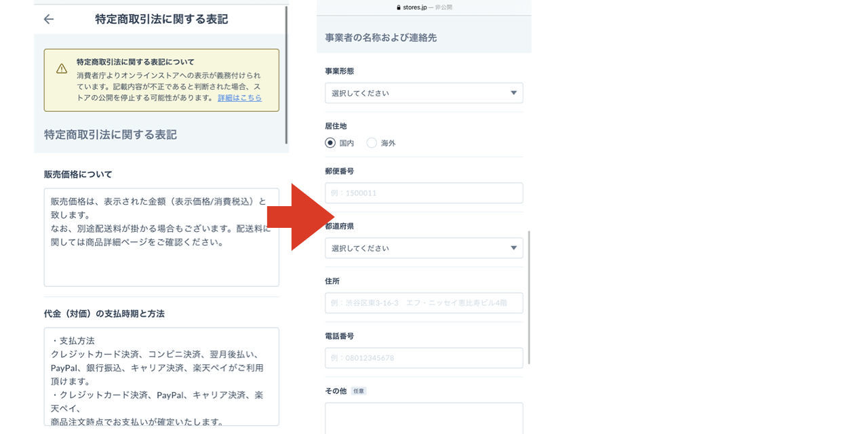Click the warning triangle icon in notice box

click(x=62, y=68)
